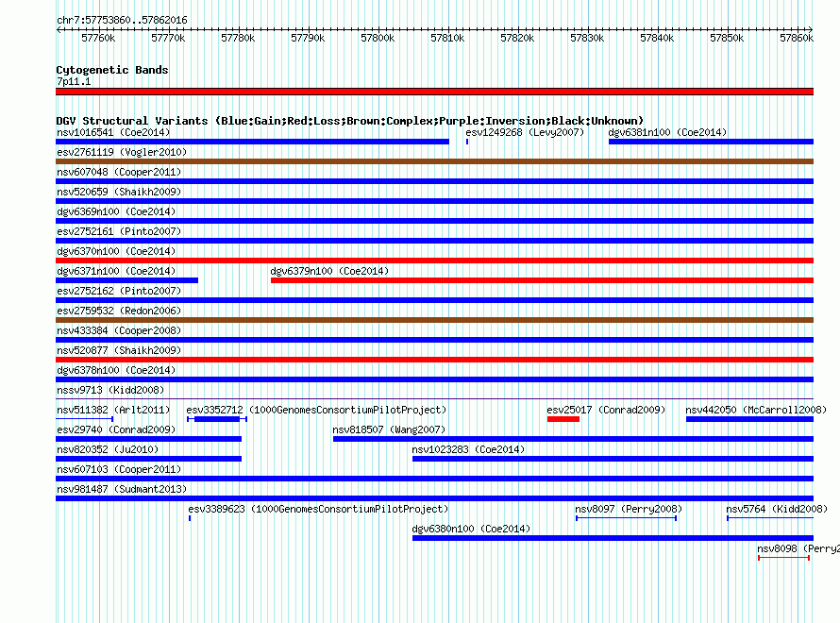Open the esv2752161 (Pinto2007) entry
The height and width of the screenshot is (623, 840).
[x=119, y=231]
